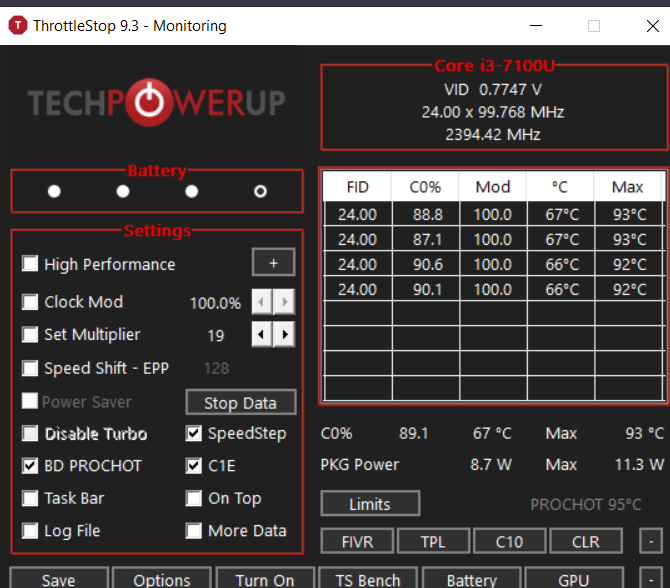Enable the Set Multiplier checkbox

[x=30, y=334]
